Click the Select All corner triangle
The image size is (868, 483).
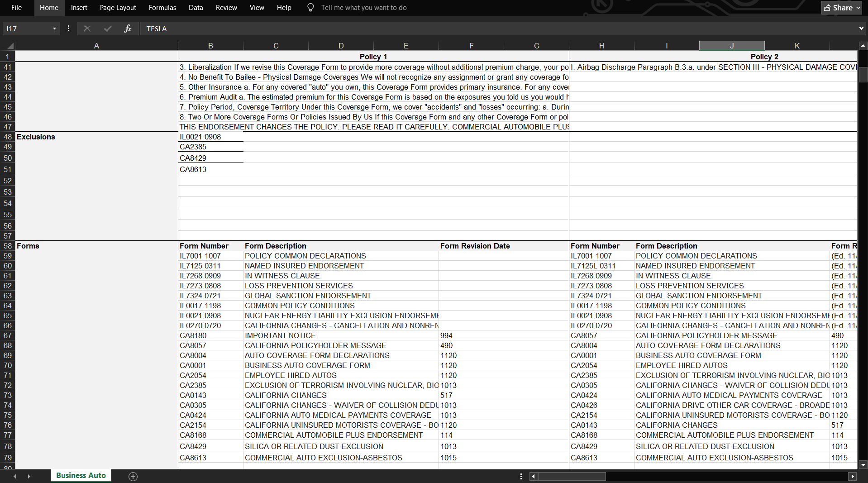10,46
